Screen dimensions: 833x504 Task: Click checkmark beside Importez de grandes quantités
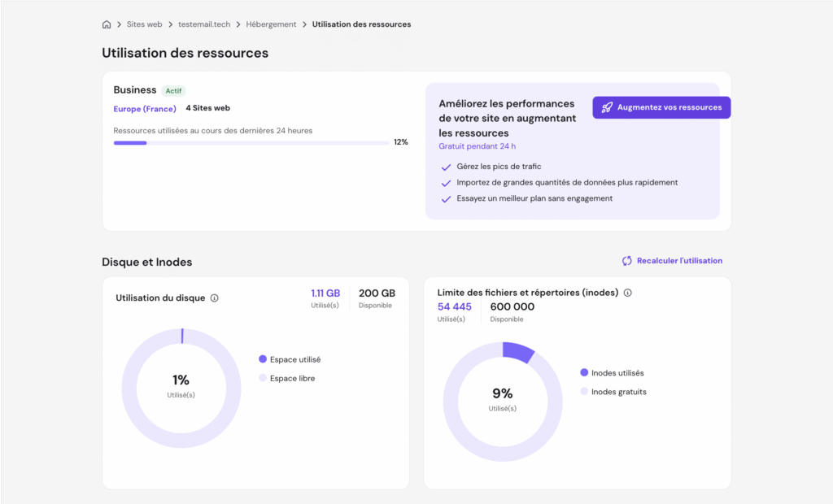click(x=446, y=183)
